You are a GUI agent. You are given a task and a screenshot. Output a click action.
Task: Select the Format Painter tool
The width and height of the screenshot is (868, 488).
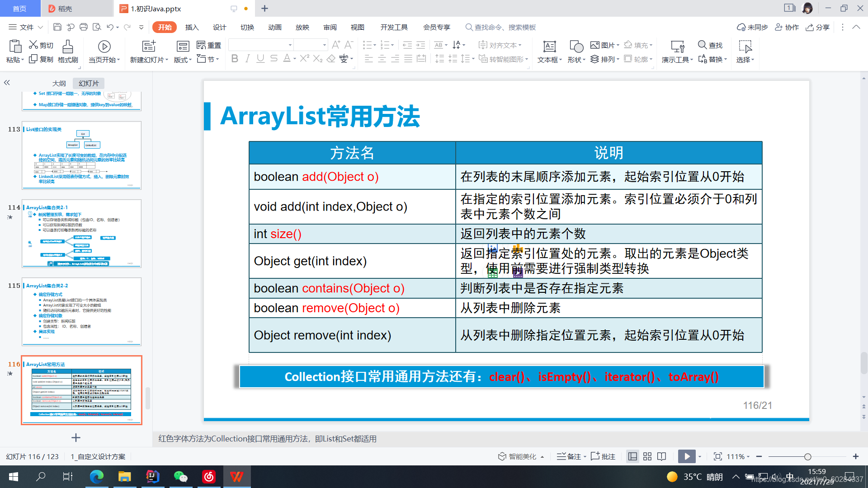(x=67, y=51)
